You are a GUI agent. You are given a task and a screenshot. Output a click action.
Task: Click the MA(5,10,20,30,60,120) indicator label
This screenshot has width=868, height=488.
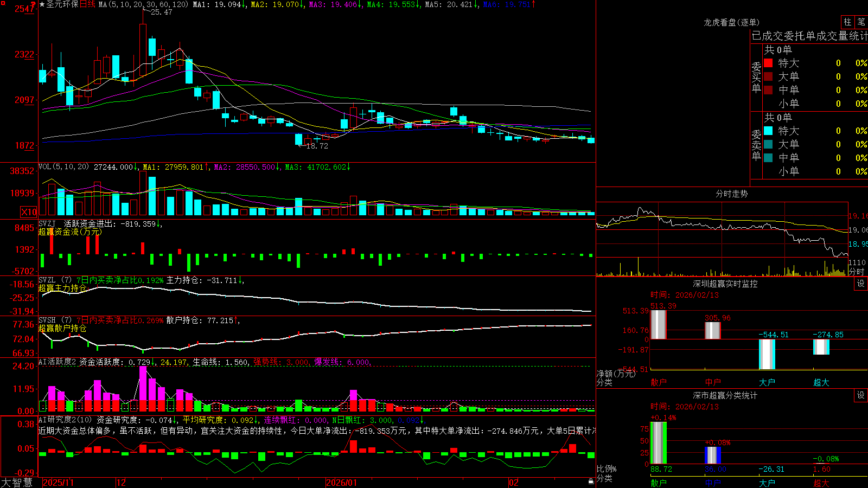[143, 4]
